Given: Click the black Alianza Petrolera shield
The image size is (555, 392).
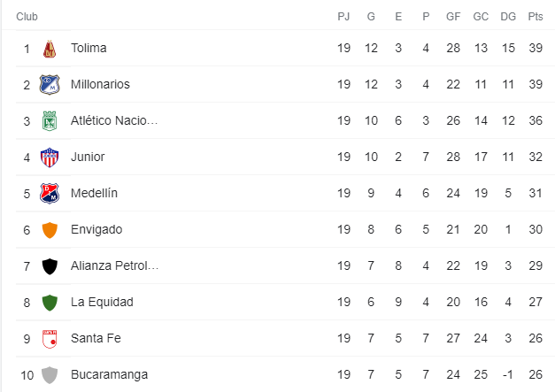Looking at the screenshot, I should [50, 266].
